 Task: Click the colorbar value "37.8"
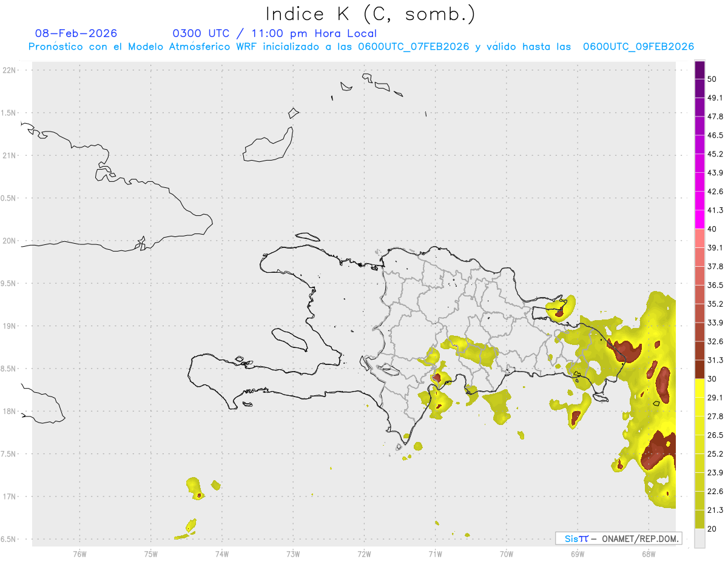pyautogui.click(x=715, y=266)
